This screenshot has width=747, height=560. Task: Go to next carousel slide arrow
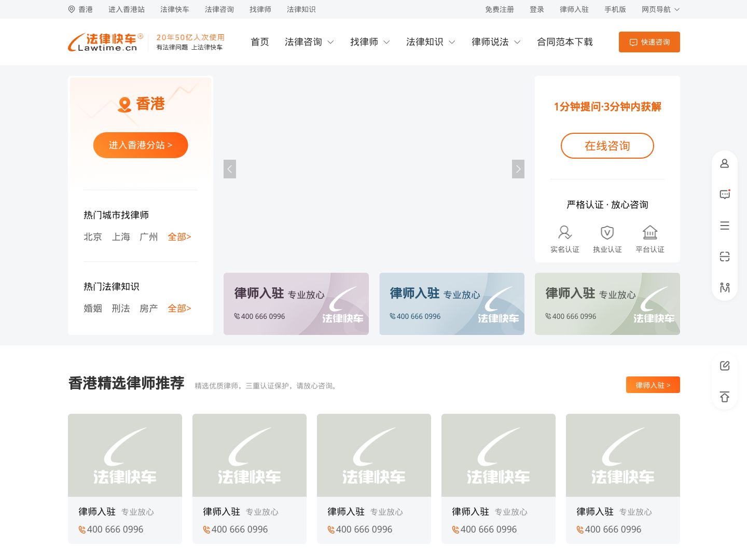518,169
